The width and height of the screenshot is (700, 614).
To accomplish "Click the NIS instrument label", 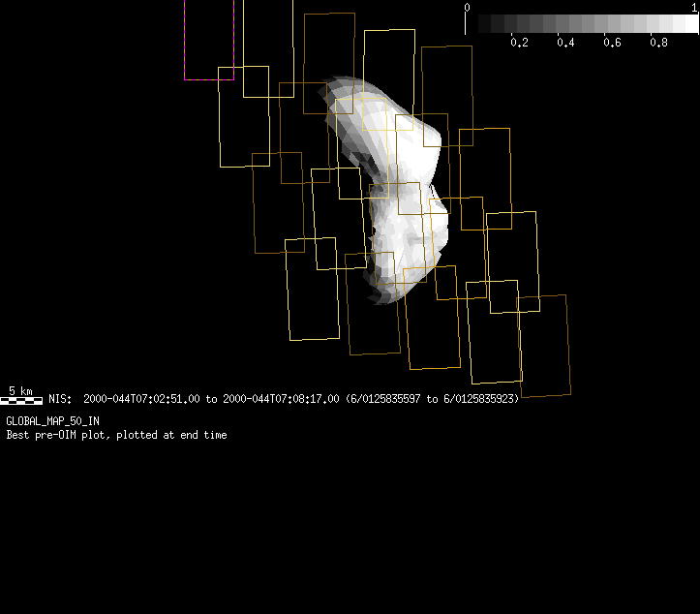I will (x=58, y=399).
